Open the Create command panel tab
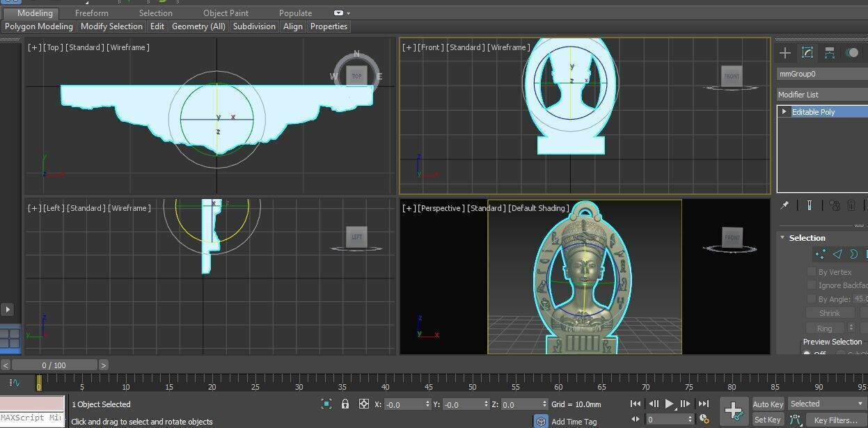The height and width of the screenshot is (428, 868). [x=785, y=53]
